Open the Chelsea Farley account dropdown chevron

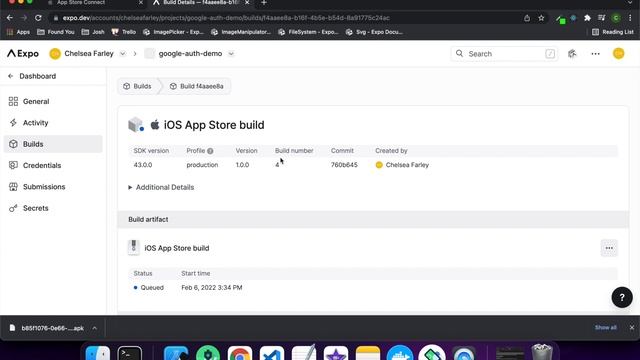tap(122, 53)
